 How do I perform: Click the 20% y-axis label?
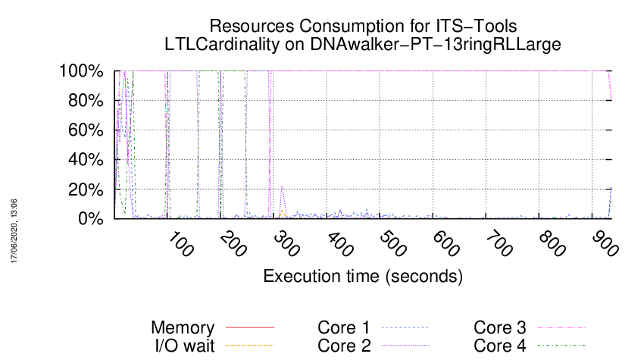[x=86, y=189]
